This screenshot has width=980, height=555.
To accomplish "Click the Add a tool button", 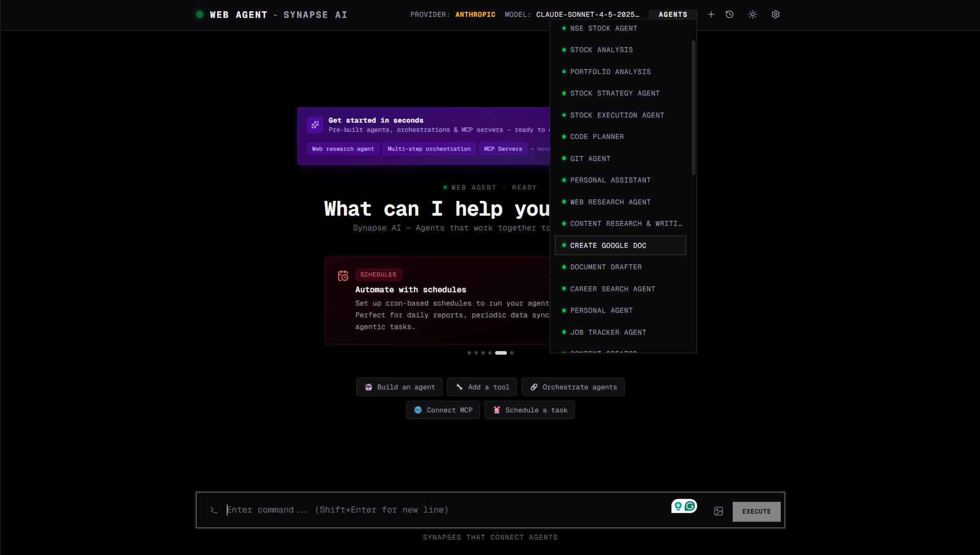I will pos(482,387).
